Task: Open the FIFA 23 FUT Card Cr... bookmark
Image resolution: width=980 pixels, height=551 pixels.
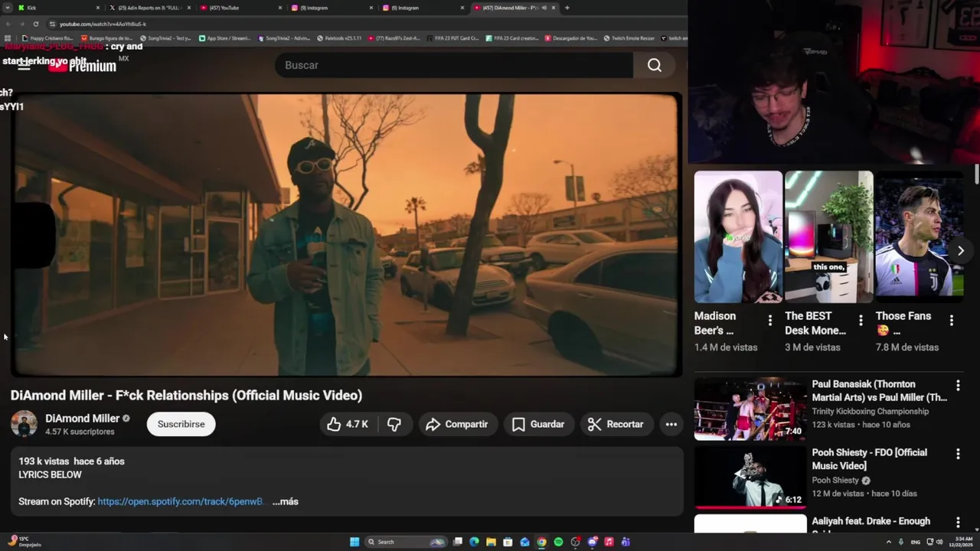Action: [453, 38]
